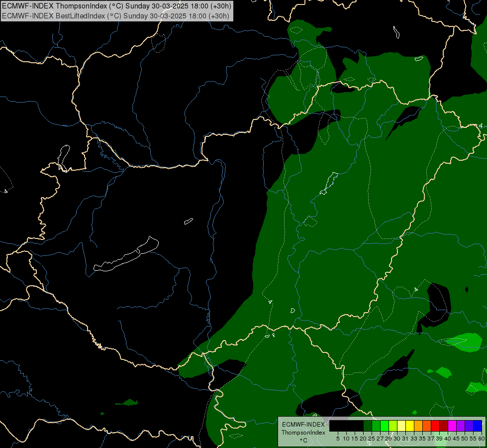Viewport: 487px width, 448px height.
Task: Click legend tick value 60
Action: (482, 439)
